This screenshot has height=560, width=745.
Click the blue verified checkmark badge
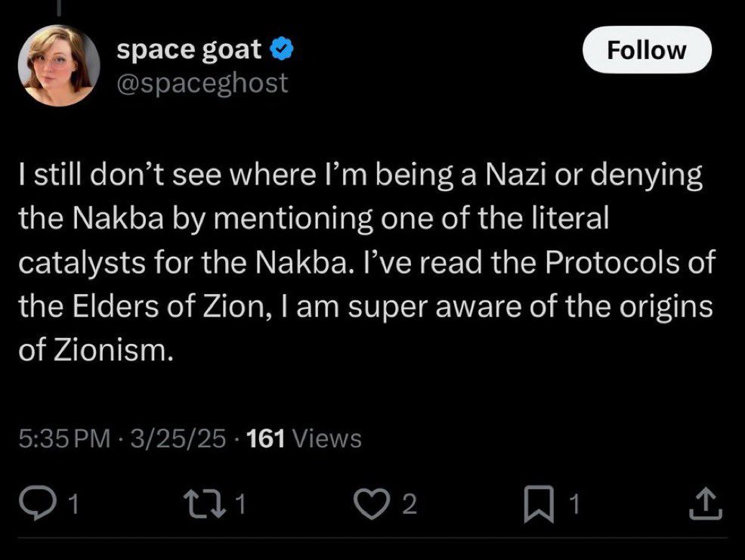click(x=280, y=49)
